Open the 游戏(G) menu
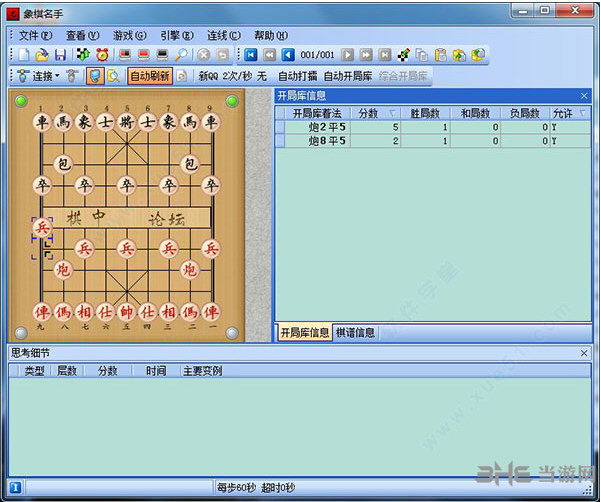This screenshot has height=502, width=601. (130, 35)
